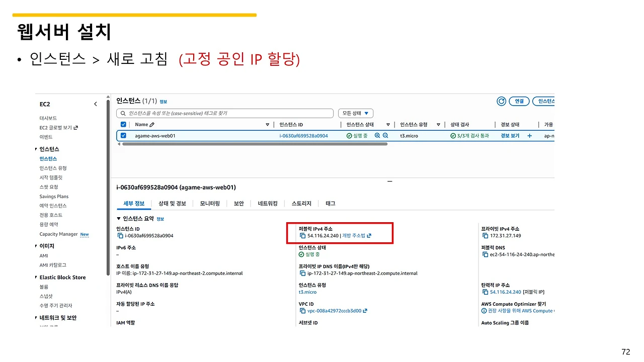Open the 모든 상태 filter dropdown
The width and height of the screenshot is (644, 362).
(x=356, y=113)
